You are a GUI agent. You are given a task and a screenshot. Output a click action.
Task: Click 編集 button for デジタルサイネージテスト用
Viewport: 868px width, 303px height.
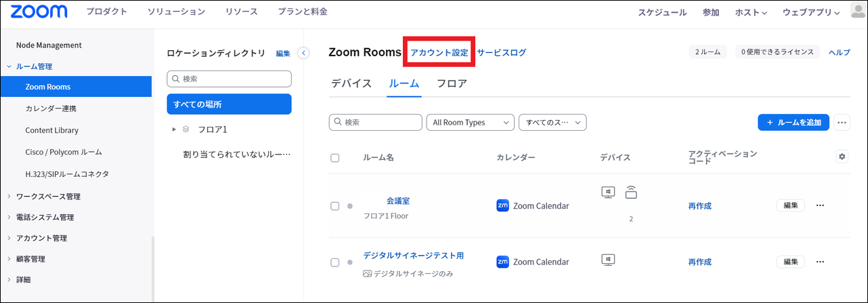[790, 262]
